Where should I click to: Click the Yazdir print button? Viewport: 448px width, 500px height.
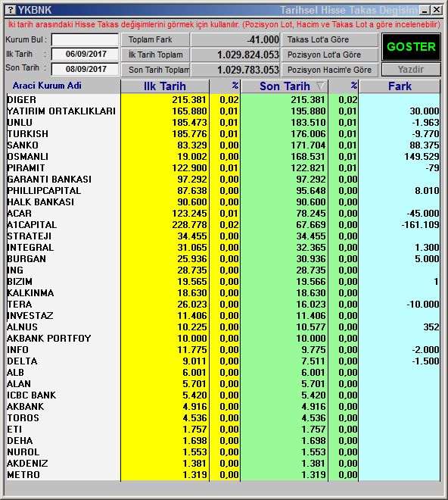coord(411,70)
